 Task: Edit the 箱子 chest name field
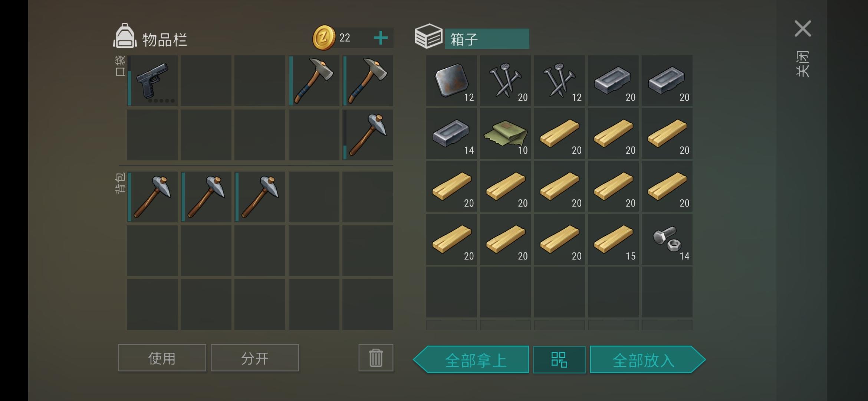[487, 39]
